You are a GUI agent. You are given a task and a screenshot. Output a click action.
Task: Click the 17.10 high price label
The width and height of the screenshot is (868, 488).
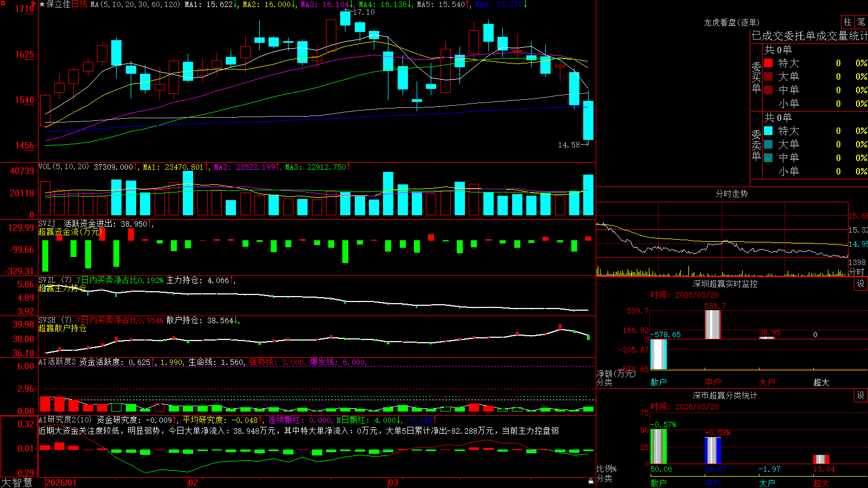coord(363,12)
